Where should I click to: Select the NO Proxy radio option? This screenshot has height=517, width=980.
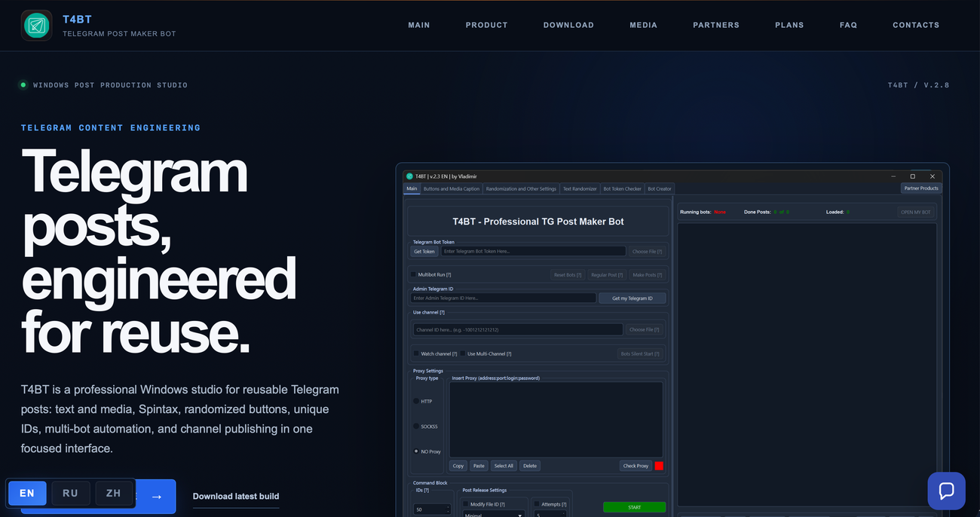(x=416, y=451)
